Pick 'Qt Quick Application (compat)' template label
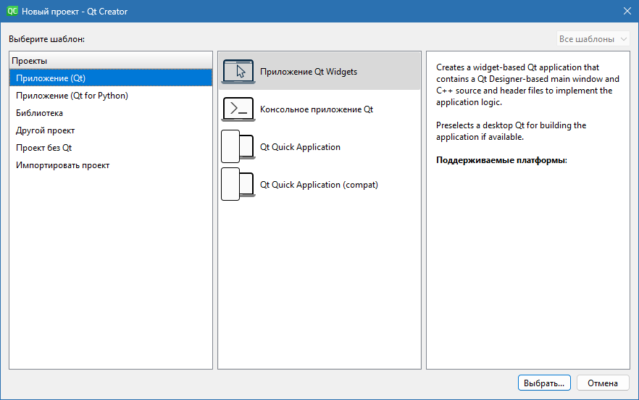Screen dimensions: 639x400 coord(319,185)
